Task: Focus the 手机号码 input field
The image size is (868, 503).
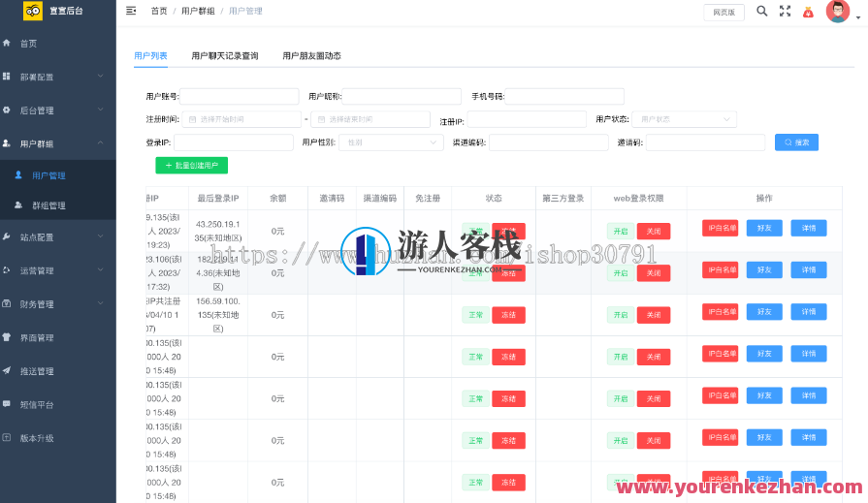Action: (x=564, y=96)
